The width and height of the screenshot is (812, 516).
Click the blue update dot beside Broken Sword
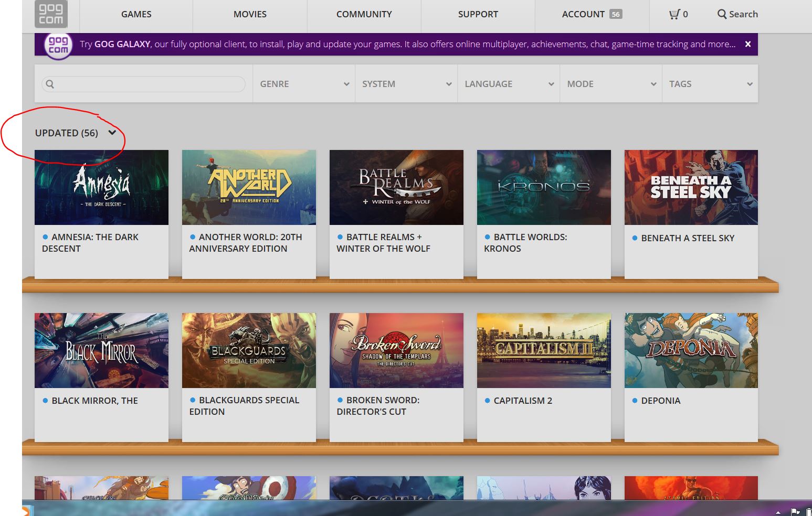click(x=340, y=400)
